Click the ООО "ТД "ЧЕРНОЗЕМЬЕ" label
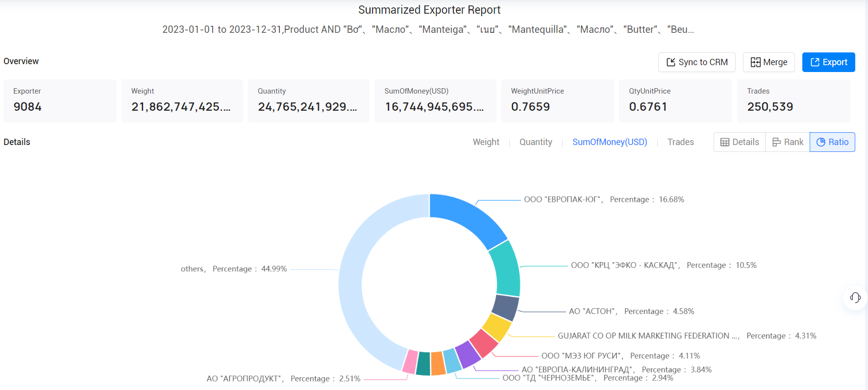Image resolution: width=868 pixels, height=390 pixels. 588,378
